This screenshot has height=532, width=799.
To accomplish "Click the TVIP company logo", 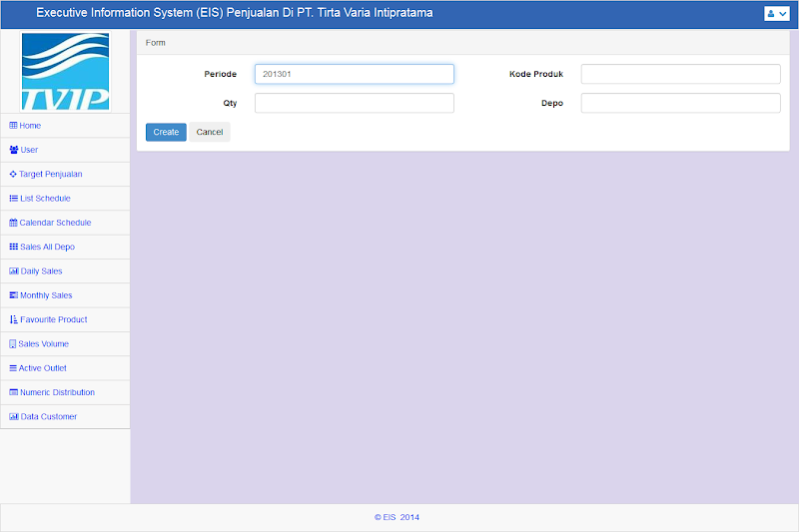I will 65,71.
